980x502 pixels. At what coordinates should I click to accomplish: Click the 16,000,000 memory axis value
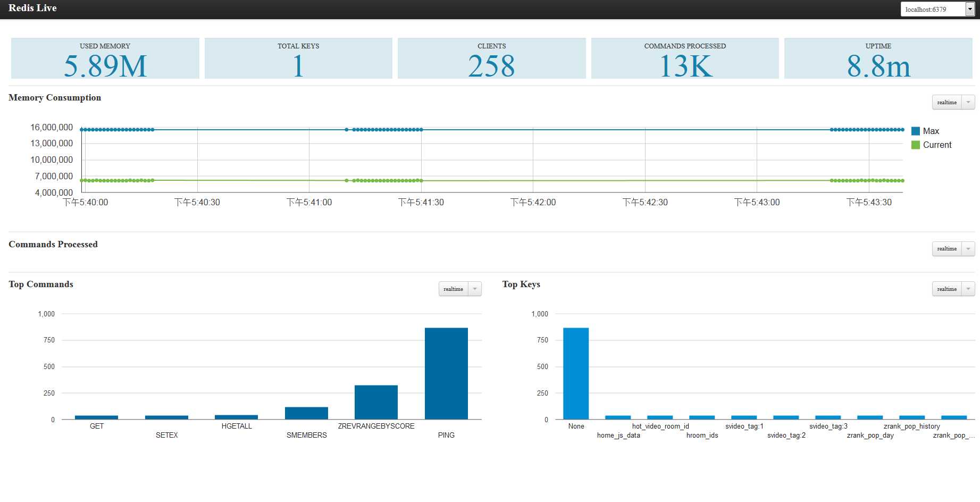pos(52,127)
